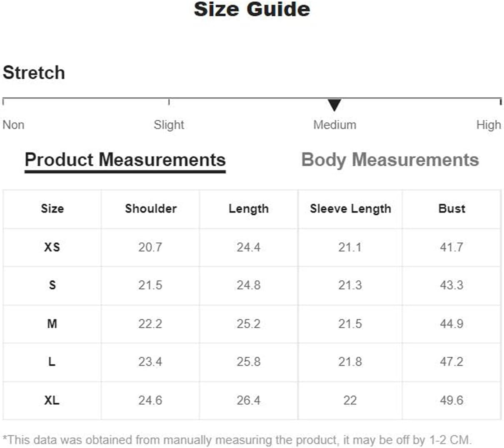504x448 pixels.
Task: Click the XS shoulder value 20.7
Action: [150, 247]
